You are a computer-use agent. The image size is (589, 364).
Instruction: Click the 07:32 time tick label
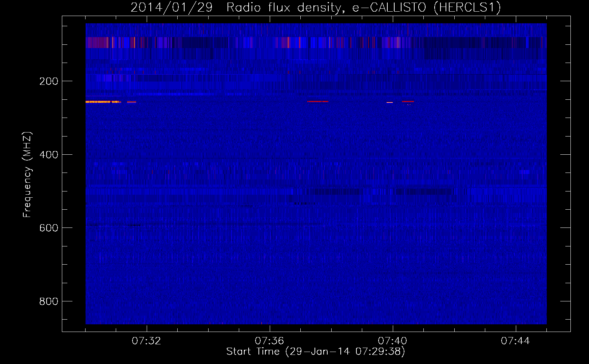pyautogui.click(x=146, y=341)
